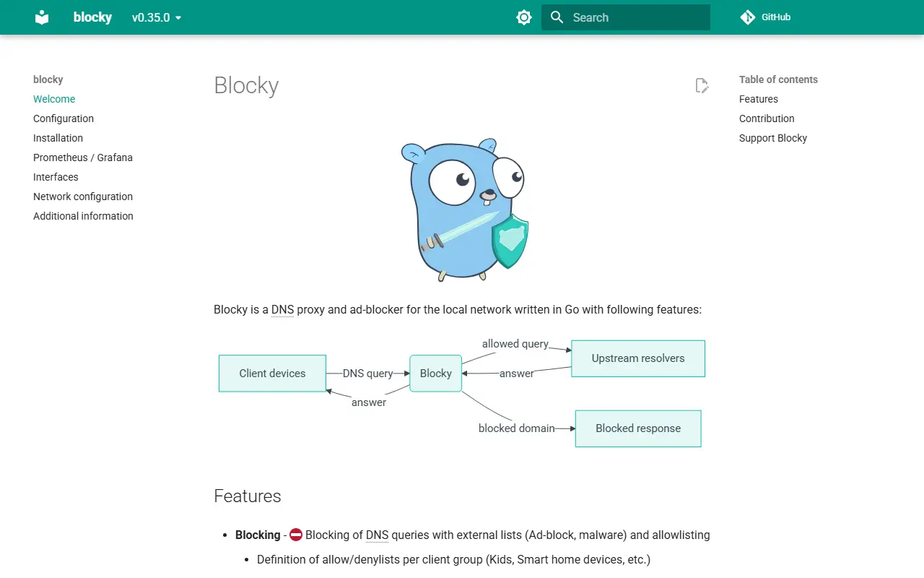Open Welcome in the sidebar
The width and height of the screenshot is (924, 578).
click(x=54, y=99)
